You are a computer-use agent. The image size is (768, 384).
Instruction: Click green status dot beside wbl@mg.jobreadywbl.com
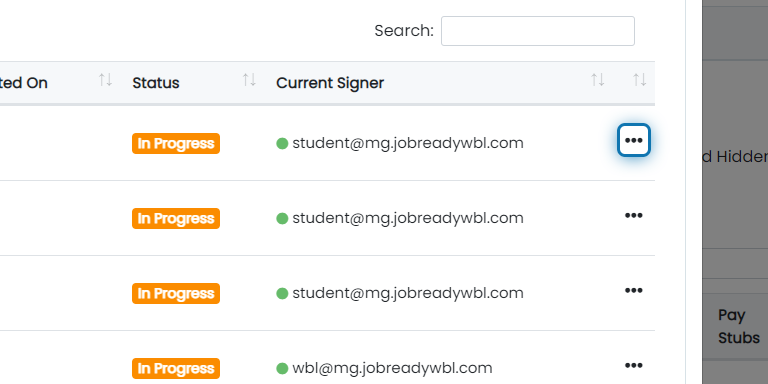282,368
